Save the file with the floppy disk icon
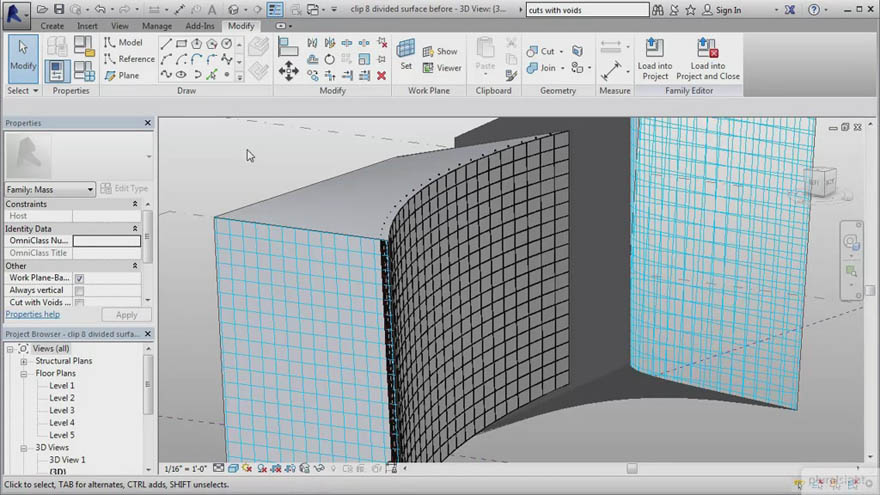Image resolution: width=880 pixels, height=495 pixels. tap(59, 10)
